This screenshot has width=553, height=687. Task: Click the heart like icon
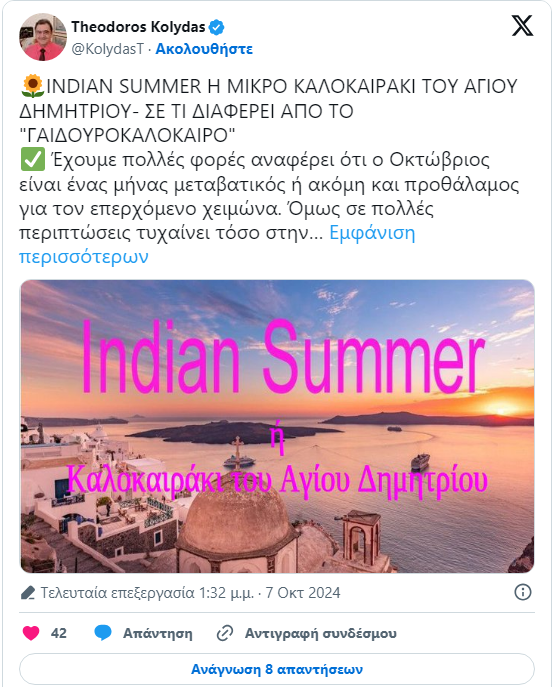[x=31, y=633]
